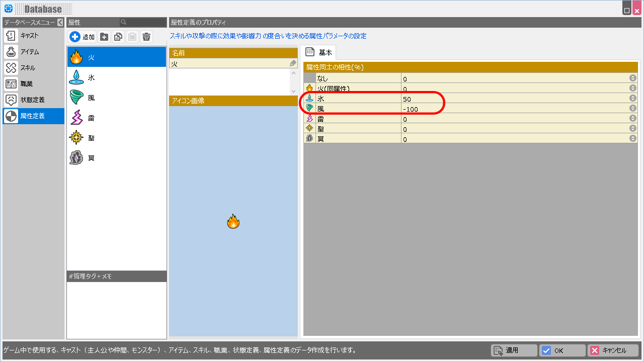The width and height of the screenshot is (644, 362).
Task: Open the 職業 database section
Action: coord(33,84)
